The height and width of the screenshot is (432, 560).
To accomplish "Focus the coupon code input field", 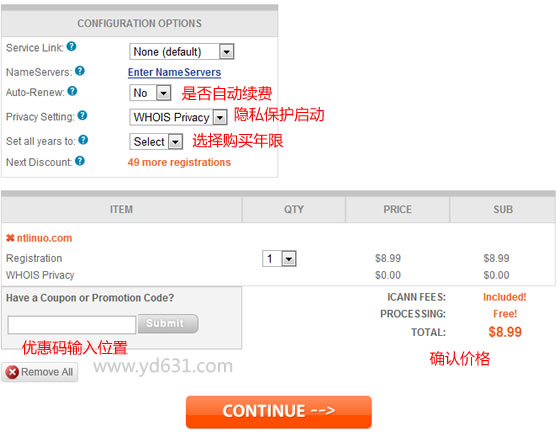I will 72,325.
